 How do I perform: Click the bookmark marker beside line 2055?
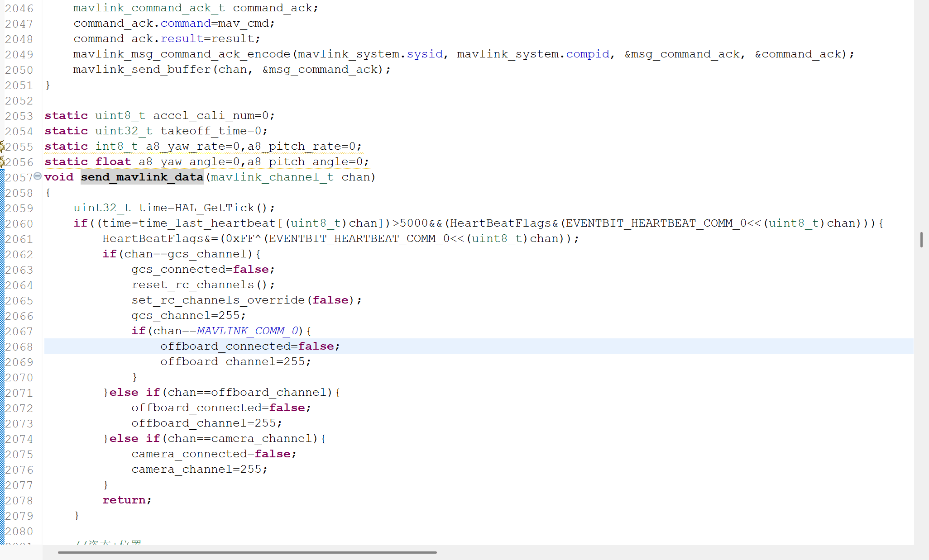(2, 146)
